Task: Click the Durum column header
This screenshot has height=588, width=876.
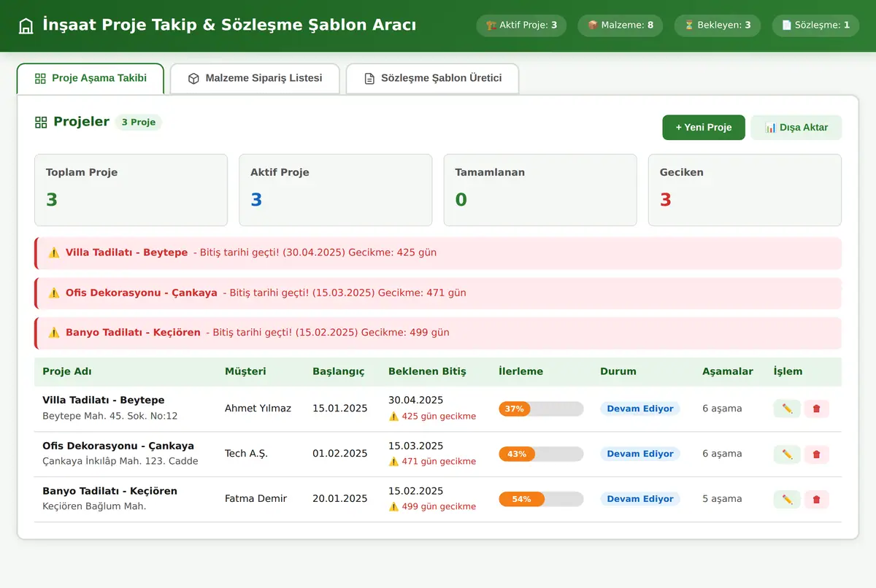Action: click(618, 371)
